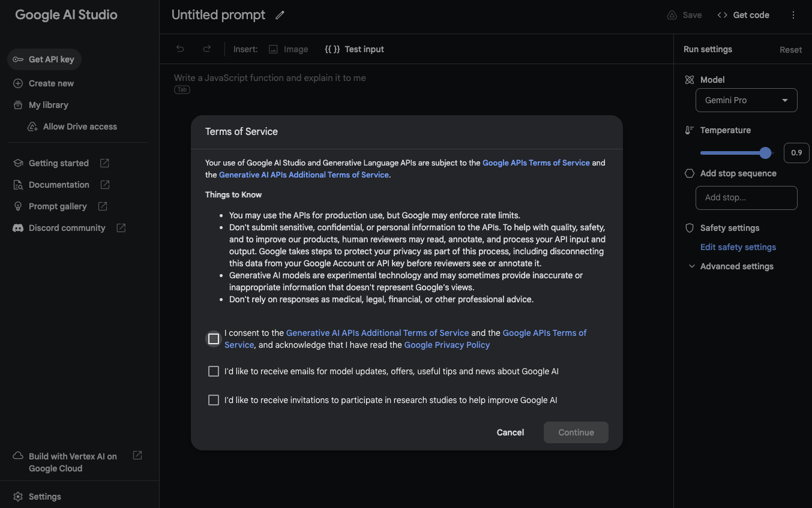Viewport: 812px width, 508px height.
Task: Click the Add stop sequence input field
Action: pyautogui.click(x=747, y=197)
